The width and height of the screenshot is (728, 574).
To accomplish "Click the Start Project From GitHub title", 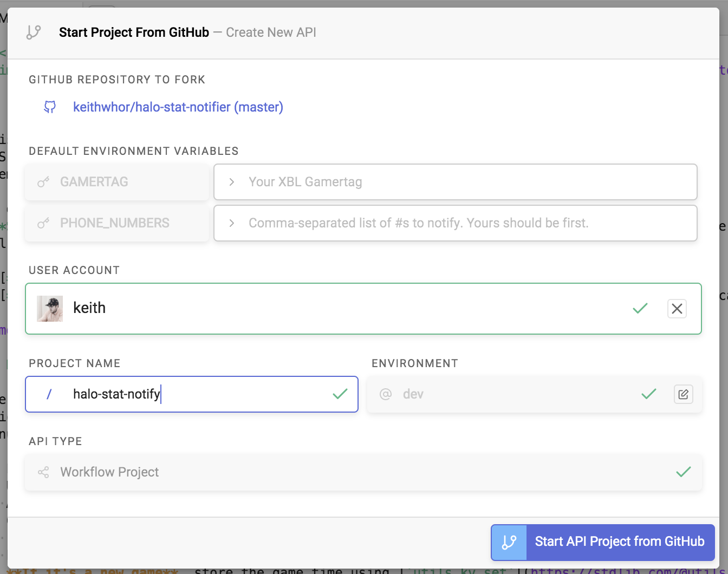I will [x=134, y=32].
